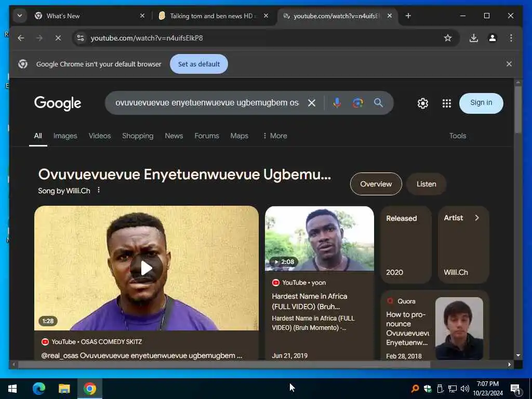Open the Chrome tab search dropdown arrow

tap(20, 16)
